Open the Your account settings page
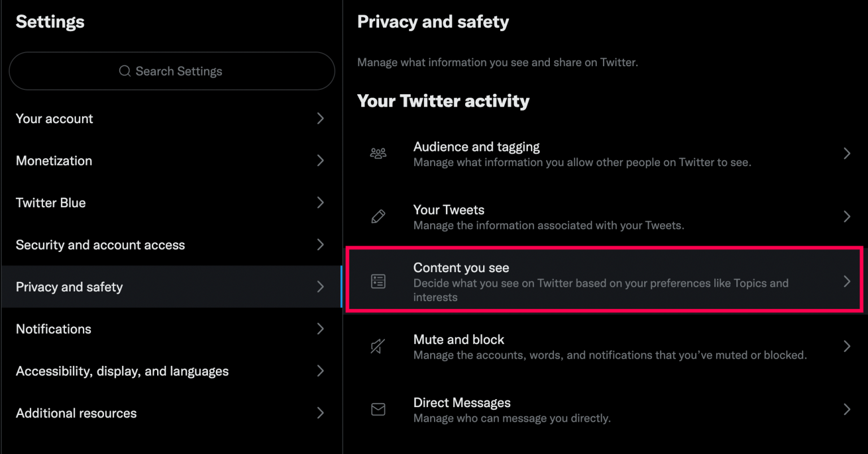868x454 pixels. (x=54, y=119)
